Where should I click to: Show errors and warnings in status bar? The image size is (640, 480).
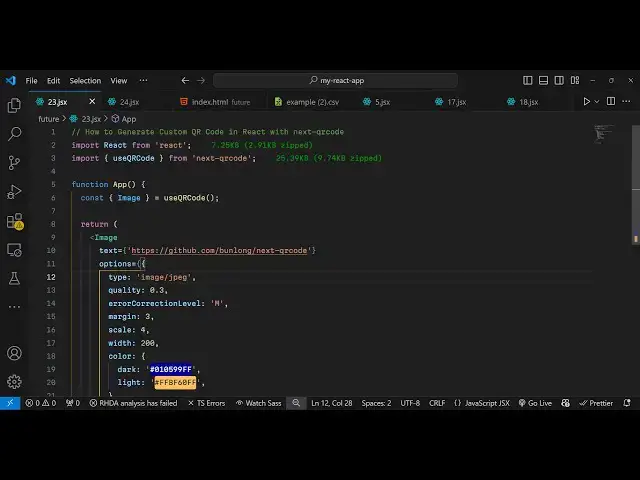click(40, 403)
